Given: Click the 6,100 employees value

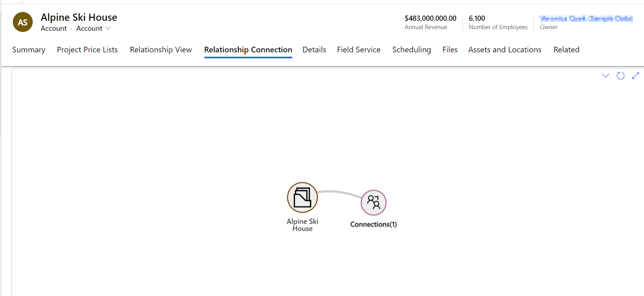Looking at the screenshot, I should (477, 18).
